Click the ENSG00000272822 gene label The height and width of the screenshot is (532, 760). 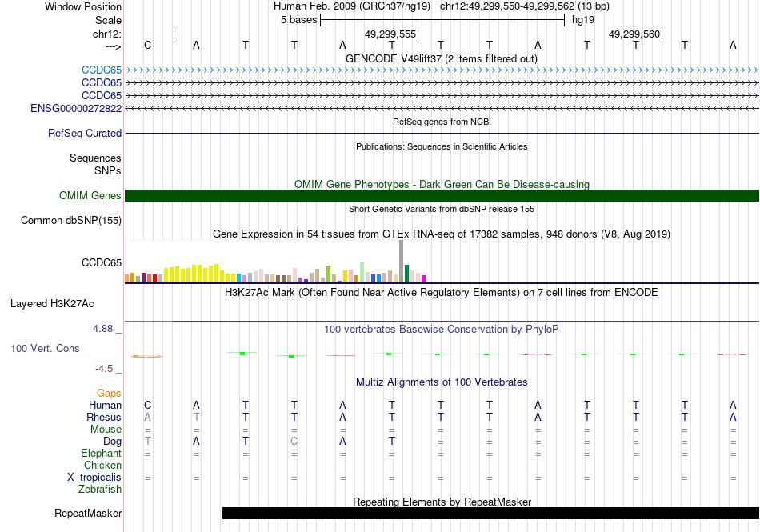[x=76, y=109]
